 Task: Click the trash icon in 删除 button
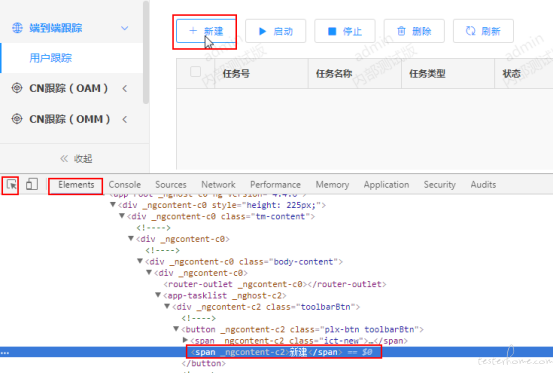(x=401, y=31)
